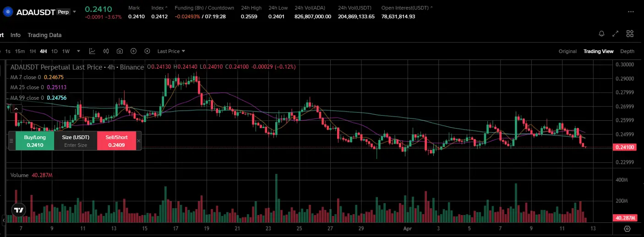Click the 24h High value 0.2559

tap(248, 16)
